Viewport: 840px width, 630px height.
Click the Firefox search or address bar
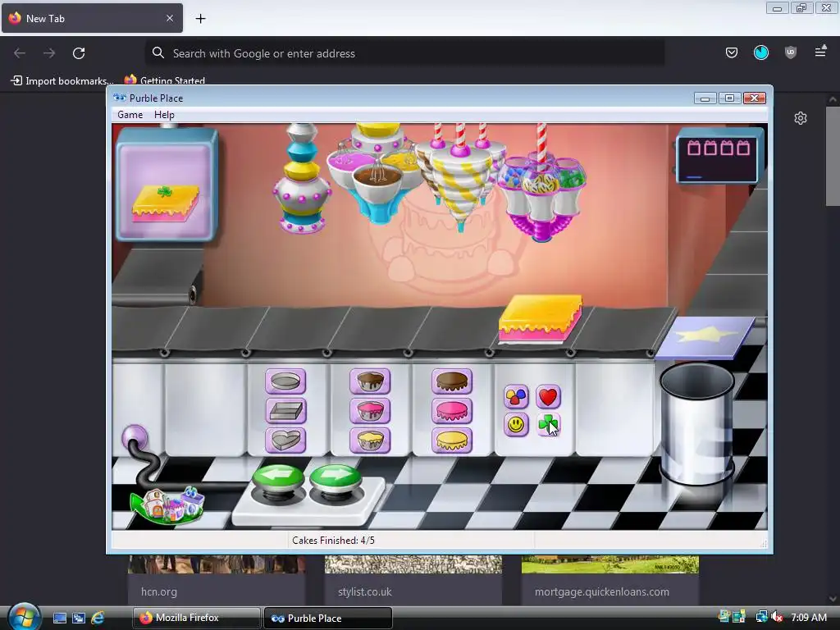coord(404,53)
